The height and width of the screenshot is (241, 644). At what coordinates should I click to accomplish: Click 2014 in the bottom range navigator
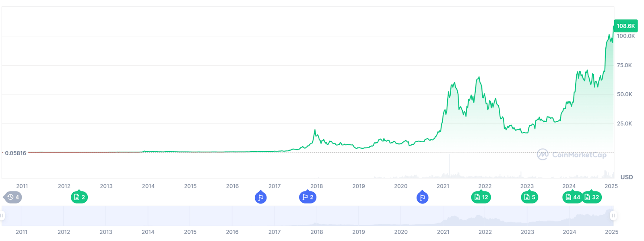(x=148, y=232)
